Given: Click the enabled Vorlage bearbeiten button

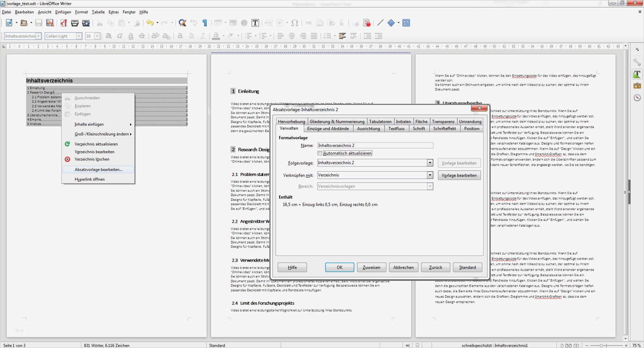Looking at the screenshot, I should pos(459,175).
